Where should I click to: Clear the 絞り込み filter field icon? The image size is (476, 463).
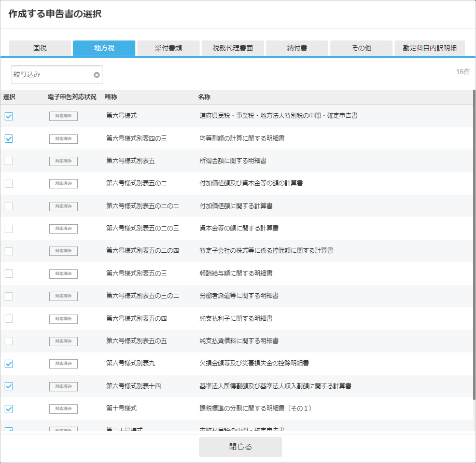96,75
